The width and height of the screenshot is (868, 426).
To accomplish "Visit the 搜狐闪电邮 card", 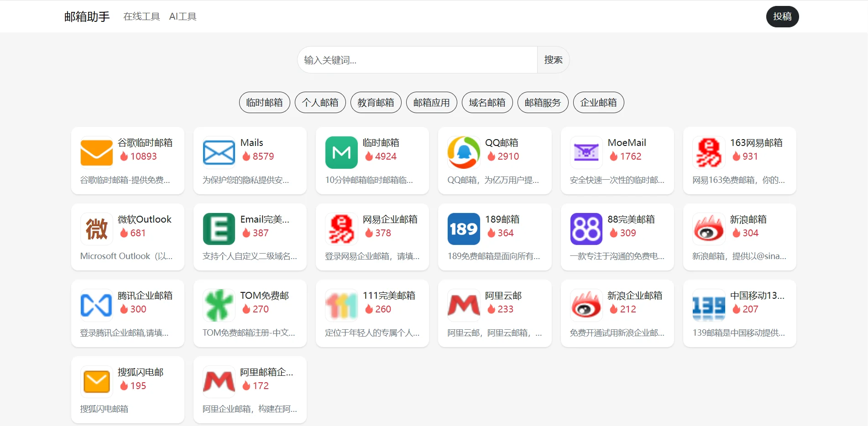I will tap(127, 390).
